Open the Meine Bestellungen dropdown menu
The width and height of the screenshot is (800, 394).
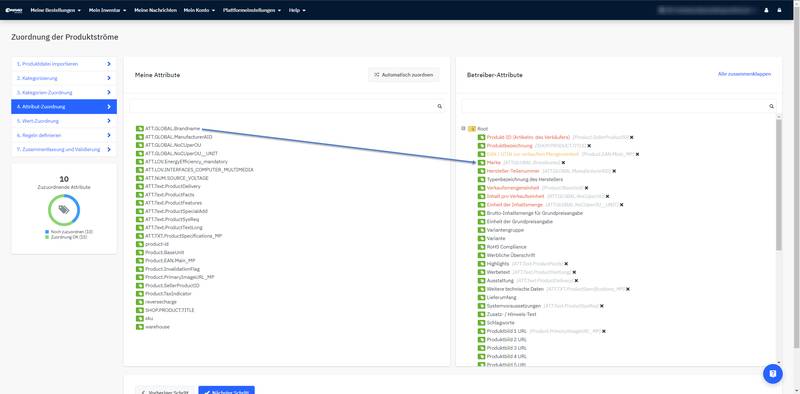coord(56,10)
